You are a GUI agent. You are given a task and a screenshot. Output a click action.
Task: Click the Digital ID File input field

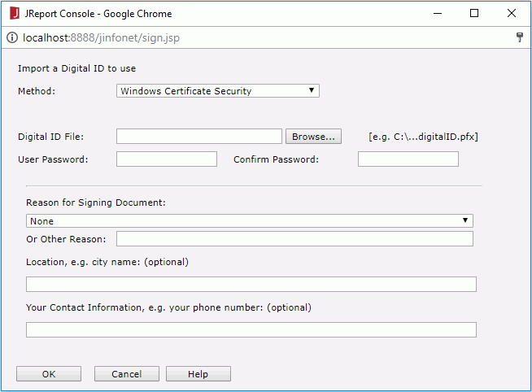[x=199, y=137]
